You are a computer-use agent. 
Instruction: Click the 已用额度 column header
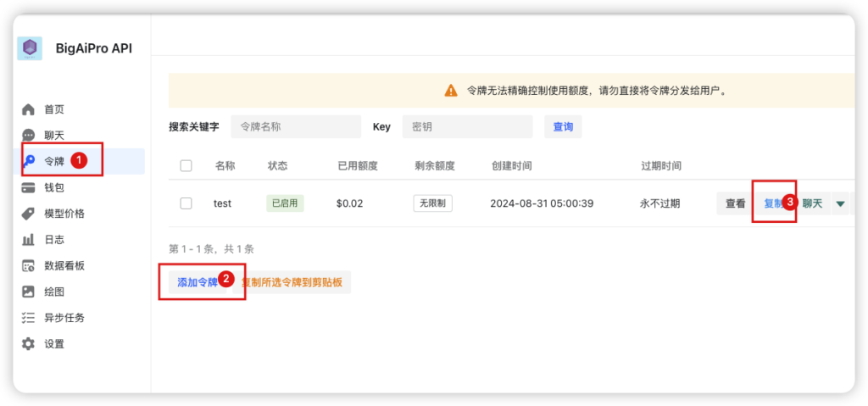point(357,165)
